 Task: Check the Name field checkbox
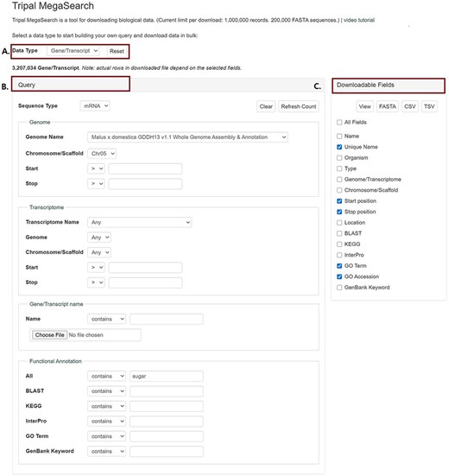[x=339, y=136]
